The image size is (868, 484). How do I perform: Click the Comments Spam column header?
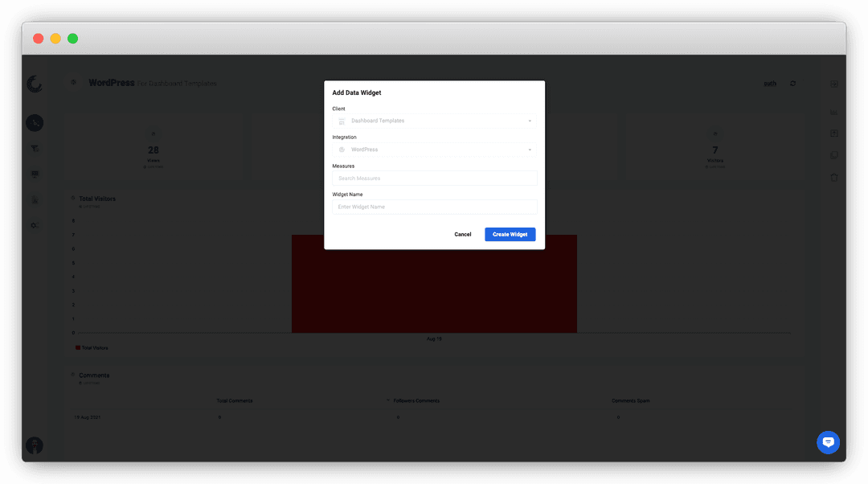[x=631, y=400]
